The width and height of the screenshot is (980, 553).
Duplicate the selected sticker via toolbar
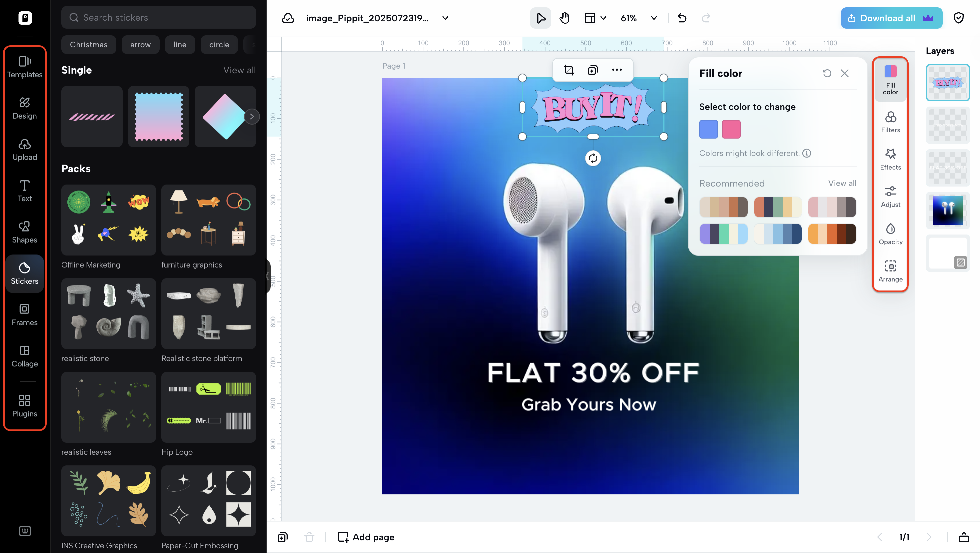pos(592,70)
